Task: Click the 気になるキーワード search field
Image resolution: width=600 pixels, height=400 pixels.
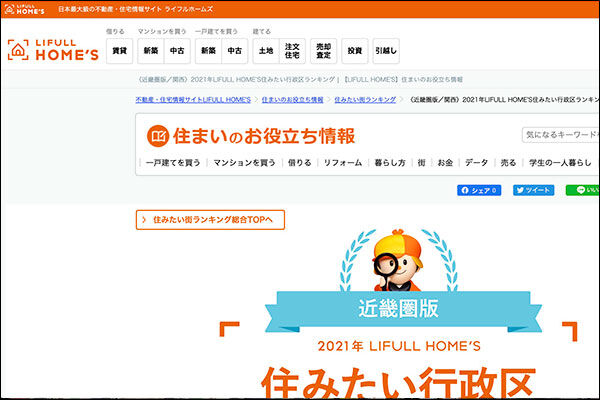Action: pos(561,135)
